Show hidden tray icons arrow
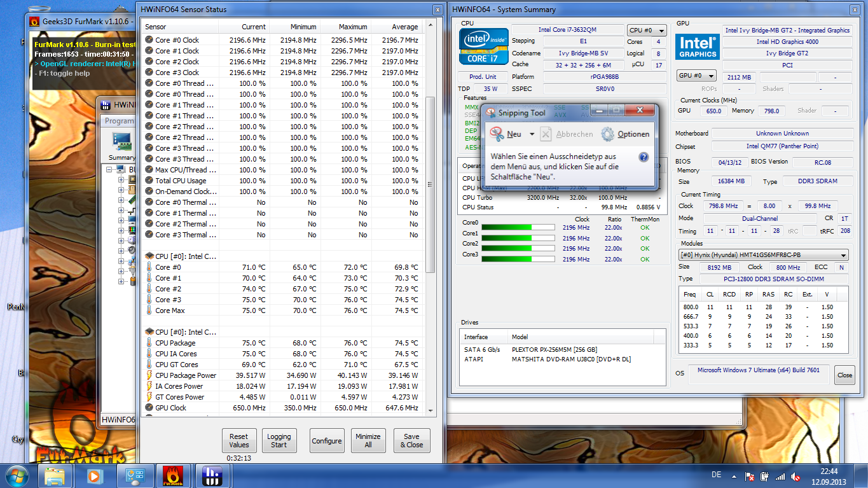 point(733,475)
